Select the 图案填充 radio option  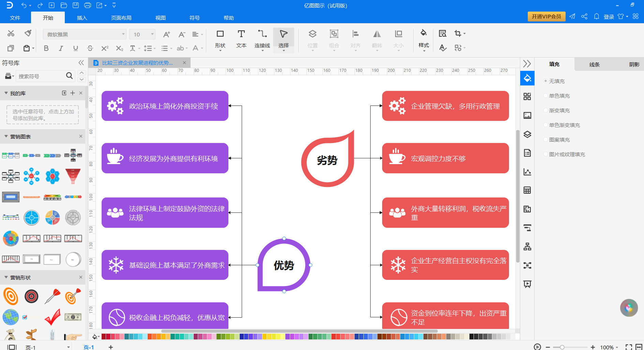(546, 140)
